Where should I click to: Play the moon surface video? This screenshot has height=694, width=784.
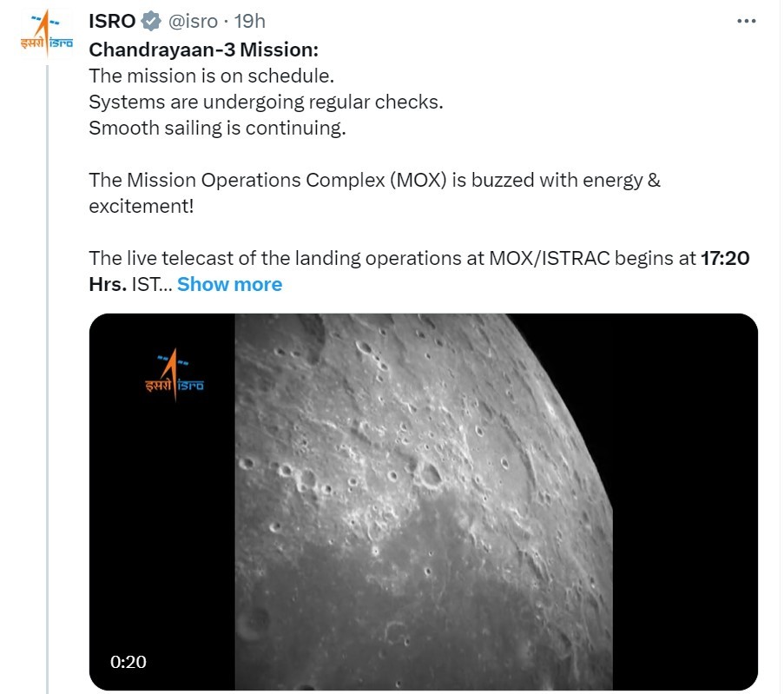point(424,502)
